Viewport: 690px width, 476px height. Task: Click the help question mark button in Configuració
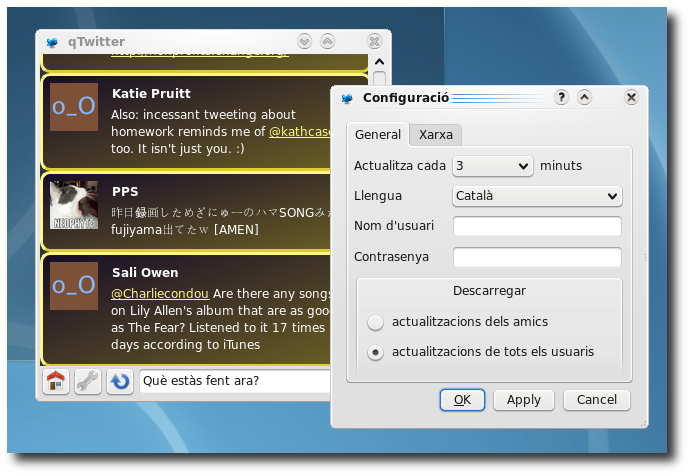pos(561,97)
